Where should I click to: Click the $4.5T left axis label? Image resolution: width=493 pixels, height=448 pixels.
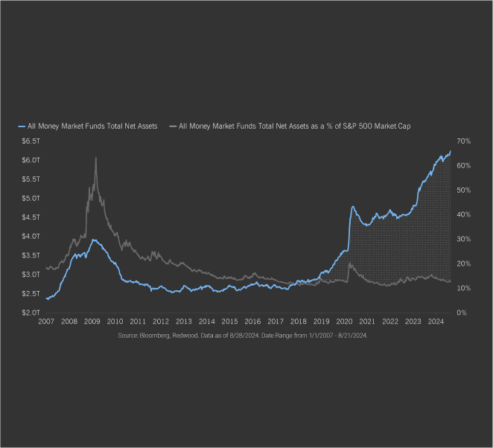(31, 217)
